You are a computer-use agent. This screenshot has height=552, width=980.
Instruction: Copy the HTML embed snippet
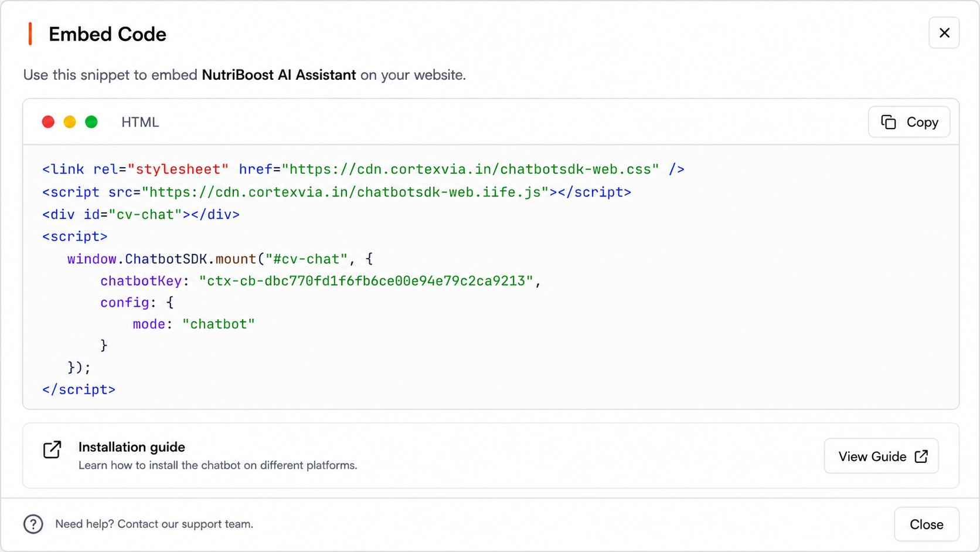(909, 122)
